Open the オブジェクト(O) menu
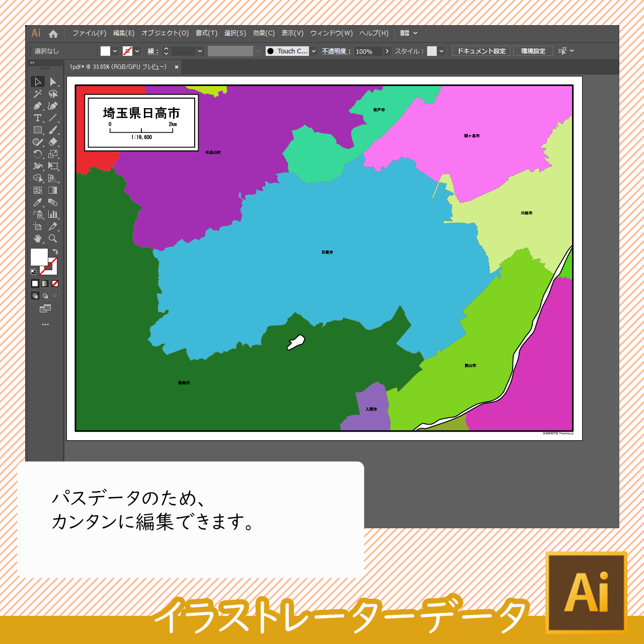This screenshot has width=644, height=644. point(165,33)
